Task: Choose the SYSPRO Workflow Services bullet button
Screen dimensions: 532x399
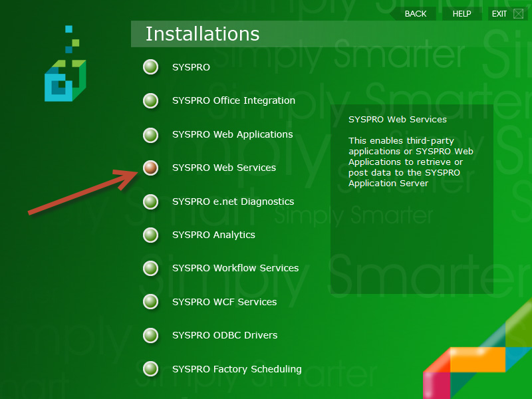Action: point(151,268)
